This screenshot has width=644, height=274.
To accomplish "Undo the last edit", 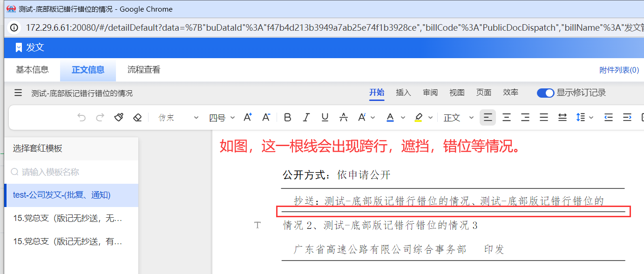I will pos(81,118).
